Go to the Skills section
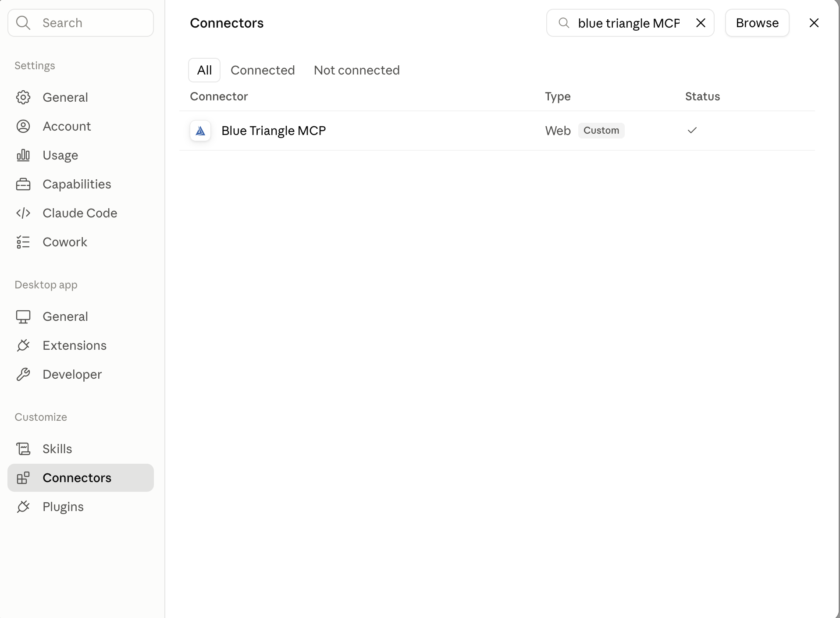This screenshot has width=840, height=618. tap(81, 449)
